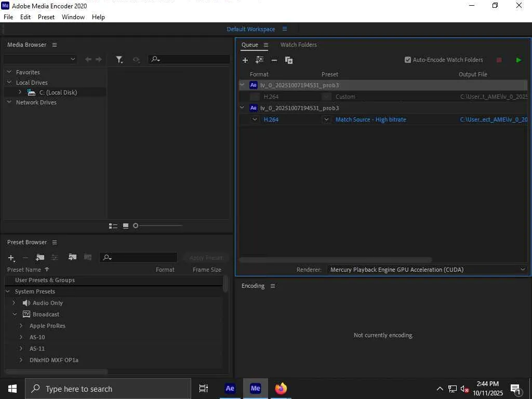Screen dimensions: 532x399
Task: Open the Default Workspace menu icon
Action: click(x=285, y=29)
